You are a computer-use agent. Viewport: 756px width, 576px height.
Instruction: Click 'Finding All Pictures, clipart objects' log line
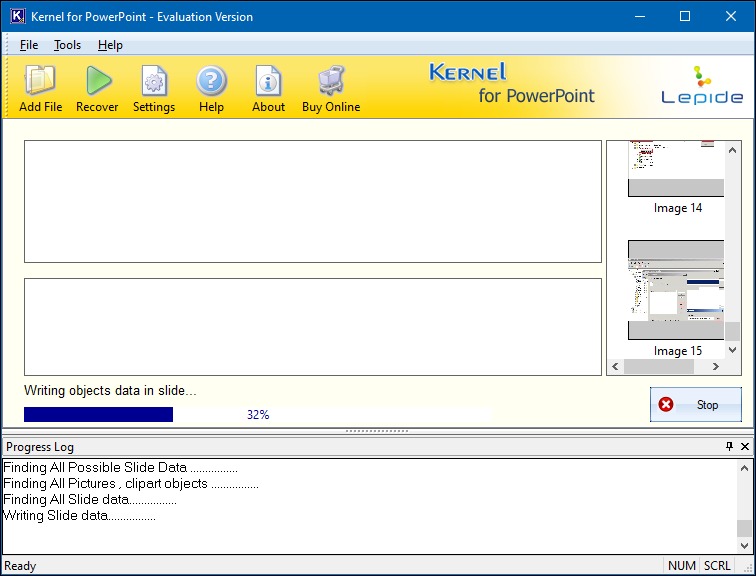pyautogui.click(x=131, y=483)
